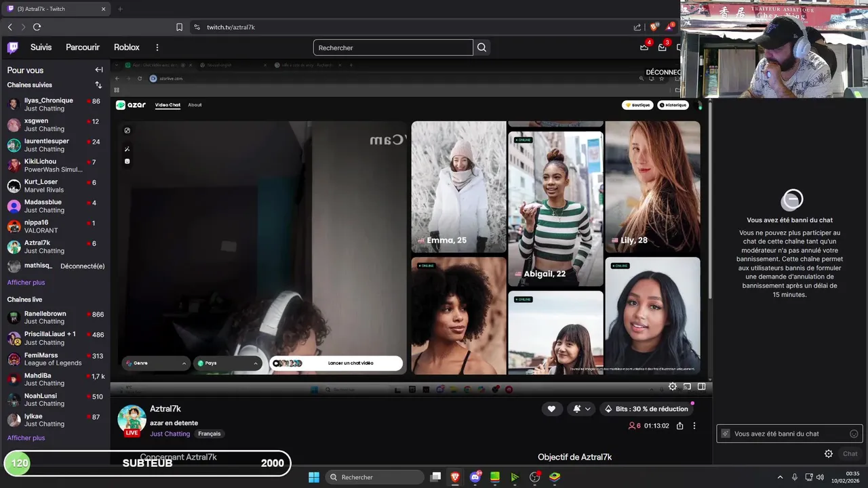Open Brave Shields lion icon

pyautogui.click(x=654, y=27)
